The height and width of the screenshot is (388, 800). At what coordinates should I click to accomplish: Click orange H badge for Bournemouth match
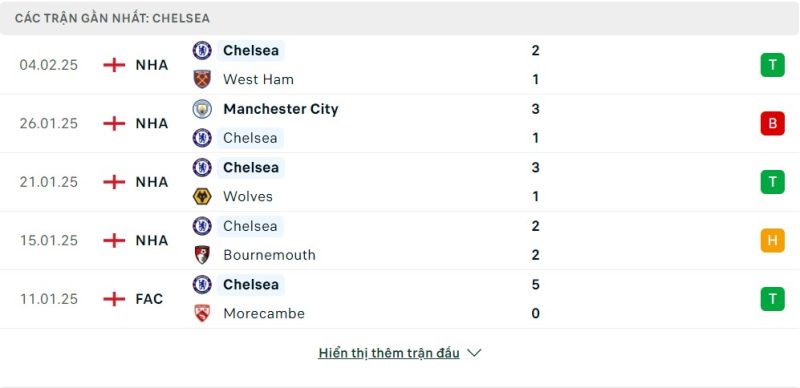[x=772, y=240]
